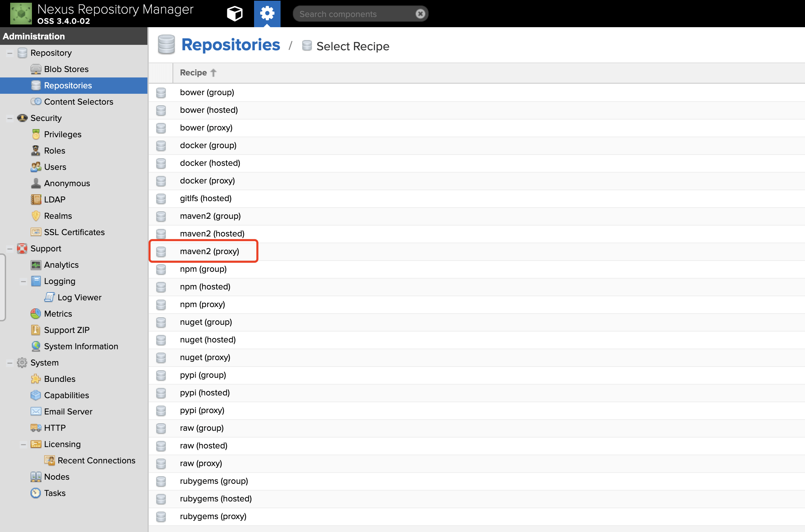Click the Tasks clock icon
Viewport: 805px width, 532px height.
pyautogui.click(x=36, y=493)
